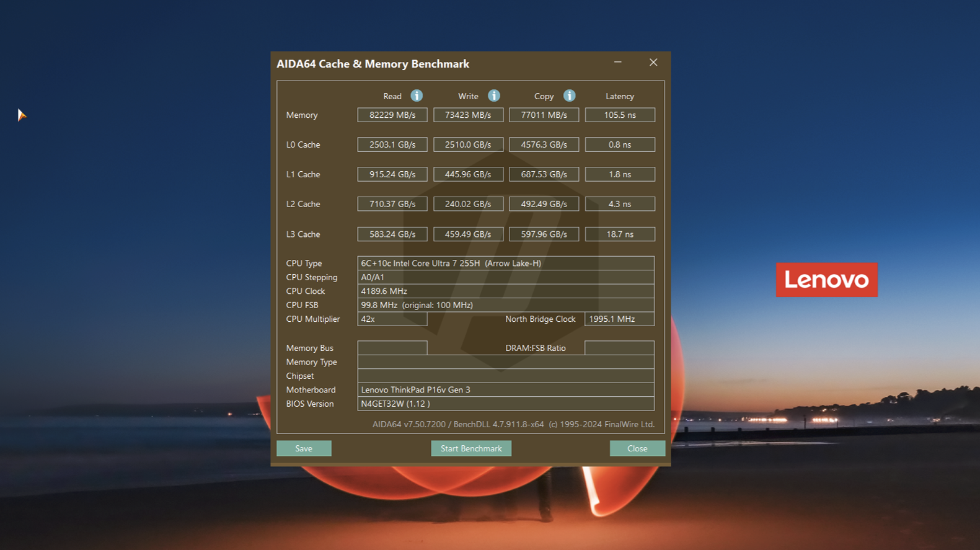This screenshot has height=550, width=980.
Task: Close the window with the X icon
Action: point(653,63)
